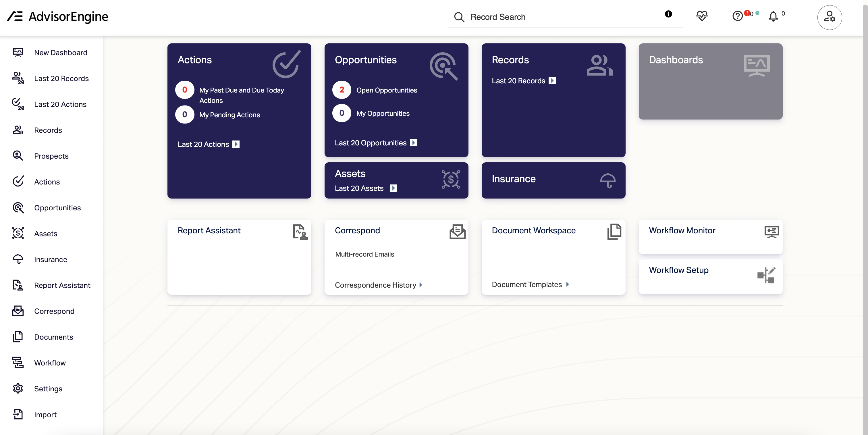Click the Open Opportunities count link
The image size is (868, 435).
point(342,90)
